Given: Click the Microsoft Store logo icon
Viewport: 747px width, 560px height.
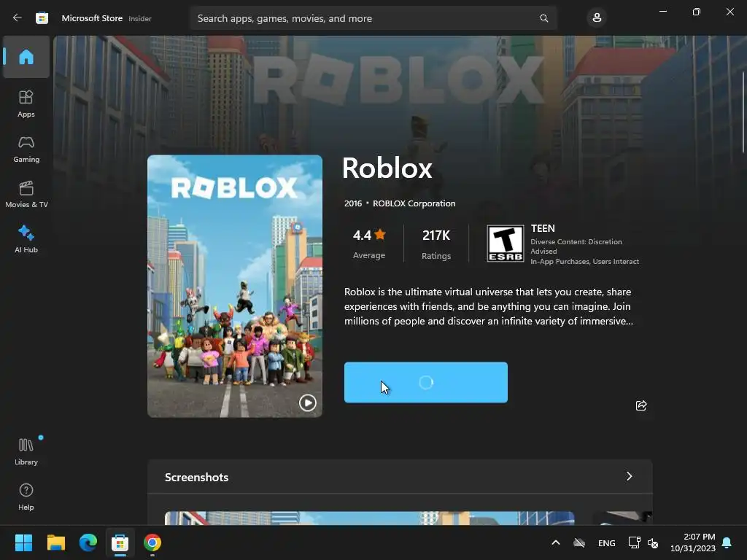Looking at the screenshot, I should click(42, 18).
